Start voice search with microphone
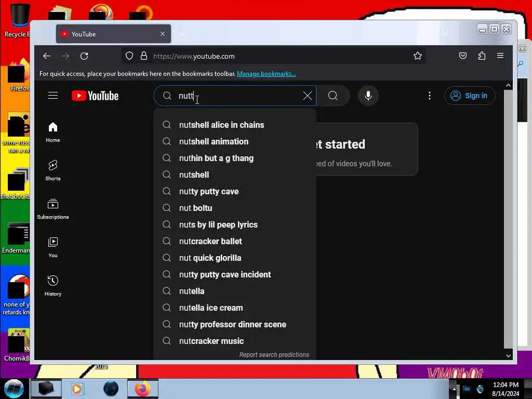Viewport: 532px width, 399px height. click(x=368, y=96)
